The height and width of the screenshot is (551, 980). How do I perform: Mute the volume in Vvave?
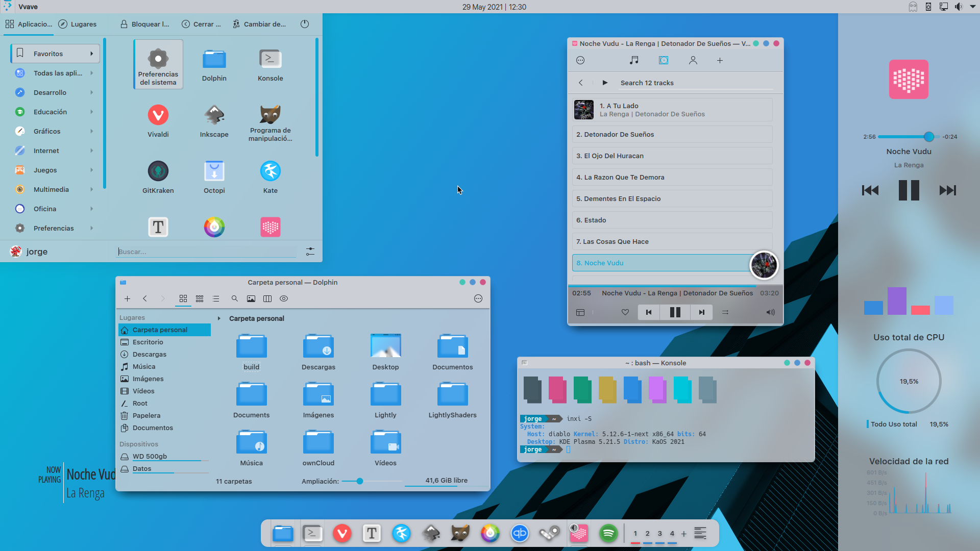tap(771, 312)
